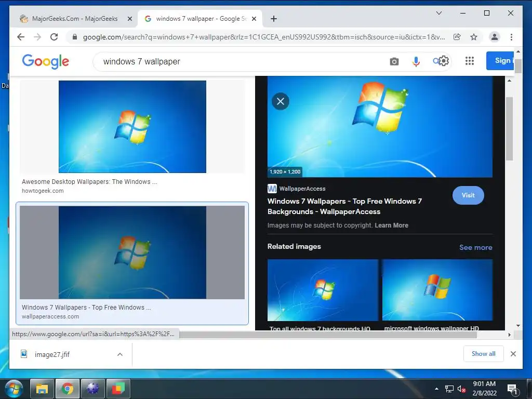
Task: Show hidden system tray icons
Action: [436, 389]
